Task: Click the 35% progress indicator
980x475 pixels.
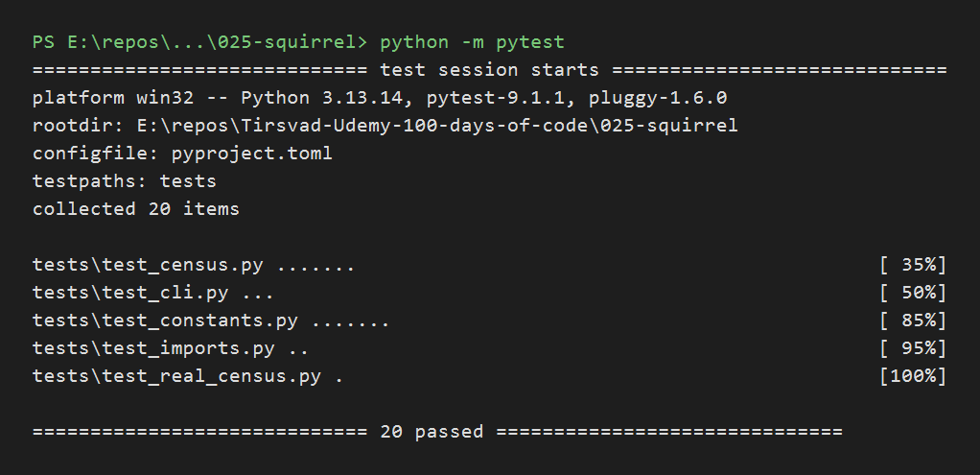Action: tap(913, 266)
